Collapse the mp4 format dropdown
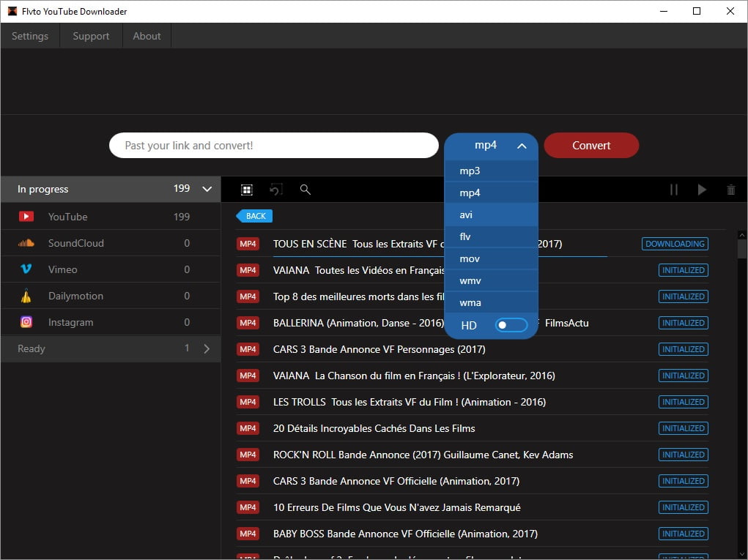The height and width of the screenshot is (560, 748). [x=522, y=146]
